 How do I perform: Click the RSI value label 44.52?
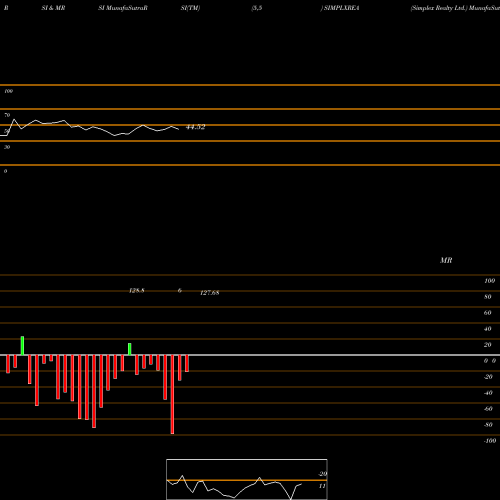click(196, 127)
